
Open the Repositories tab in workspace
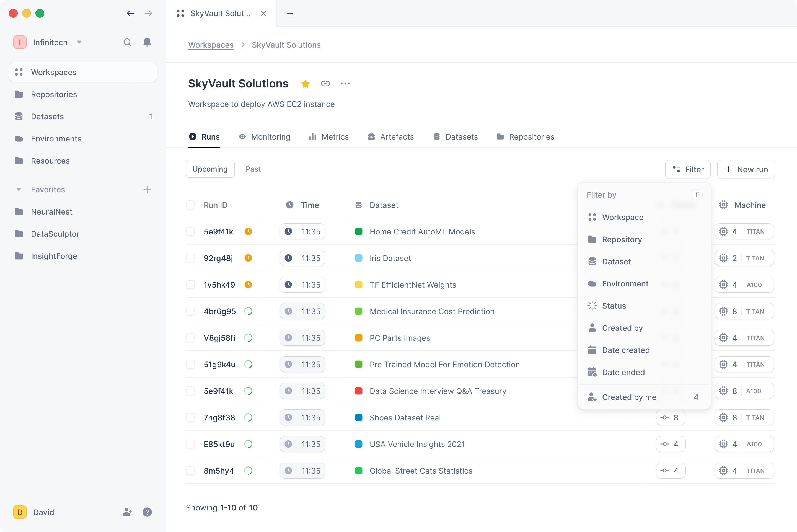click(525, 137)
